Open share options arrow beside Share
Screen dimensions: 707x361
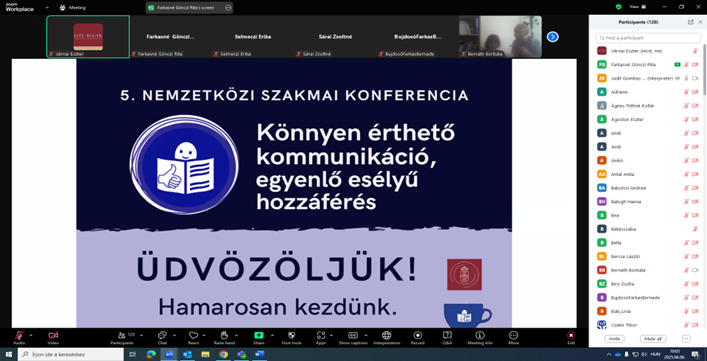[x=272, y=335]
